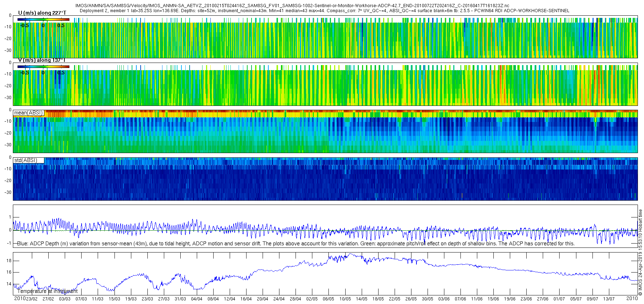Click the Deployment 2 metadata line
The image size is (644, 304).
tap(325, 11)
